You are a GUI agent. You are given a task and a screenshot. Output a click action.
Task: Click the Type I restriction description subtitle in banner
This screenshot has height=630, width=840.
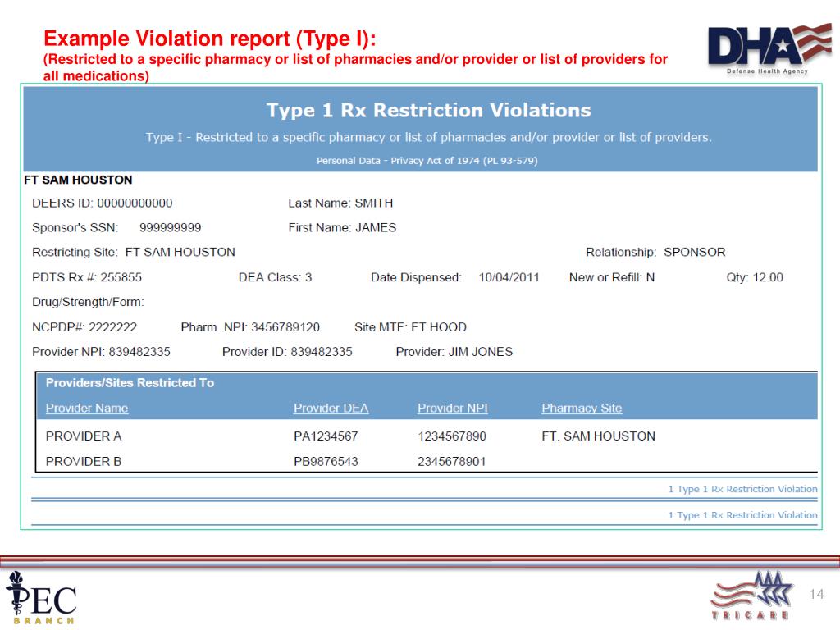point(428,138)
